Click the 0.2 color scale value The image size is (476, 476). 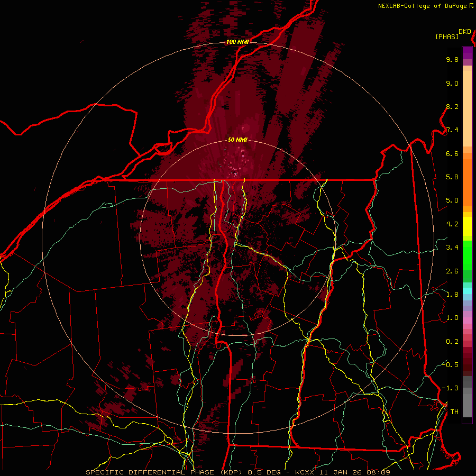452,342
